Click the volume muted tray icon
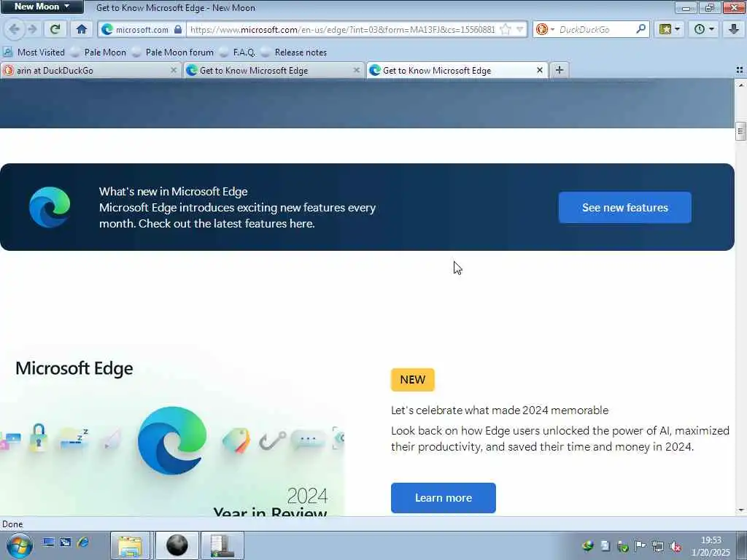 (675, 546)
